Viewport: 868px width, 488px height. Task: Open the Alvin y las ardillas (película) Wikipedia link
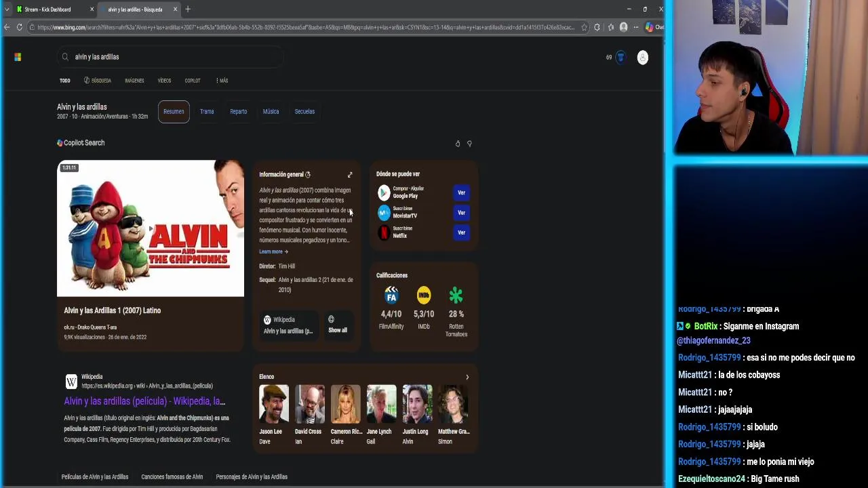[x=144, y=401]
